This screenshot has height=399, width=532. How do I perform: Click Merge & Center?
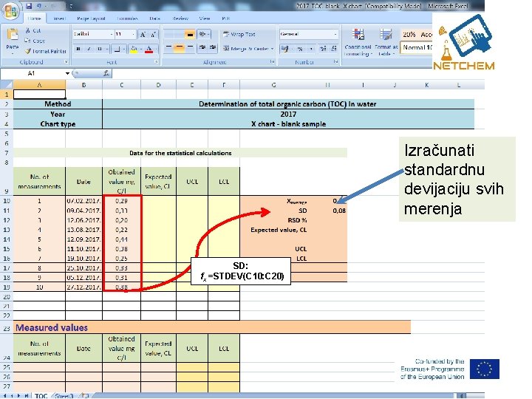pos(245,49)
